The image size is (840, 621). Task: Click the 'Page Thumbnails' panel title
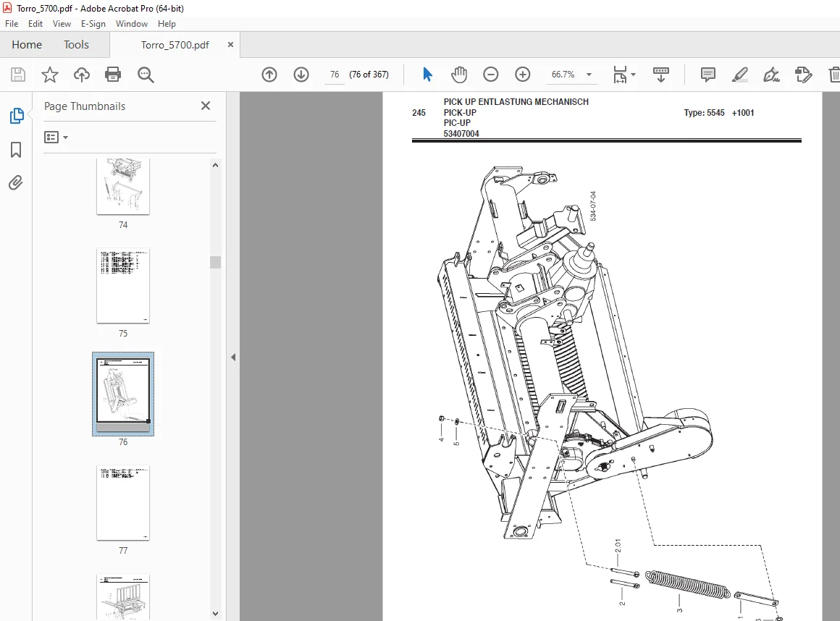pos(85,106)
